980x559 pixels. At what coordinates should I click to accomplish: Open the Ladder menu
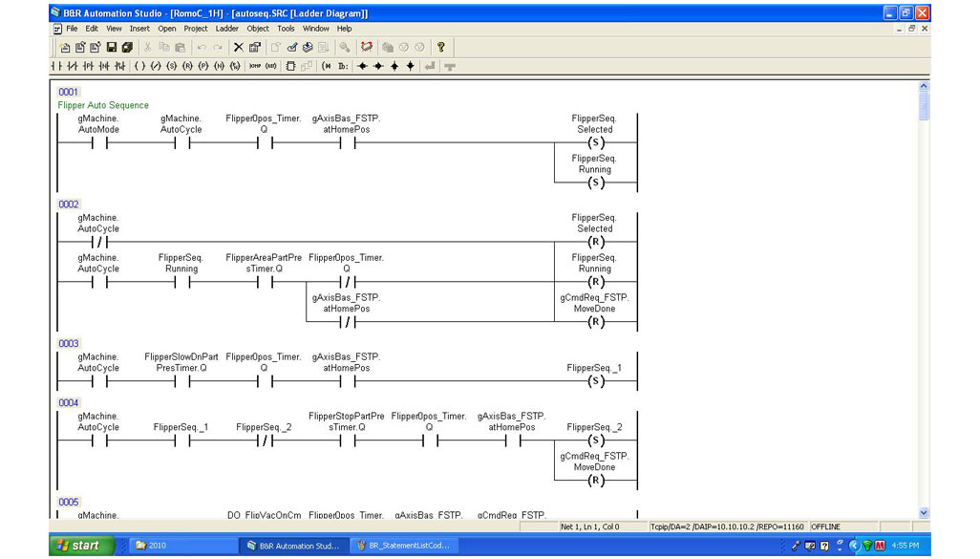[227, 29]
